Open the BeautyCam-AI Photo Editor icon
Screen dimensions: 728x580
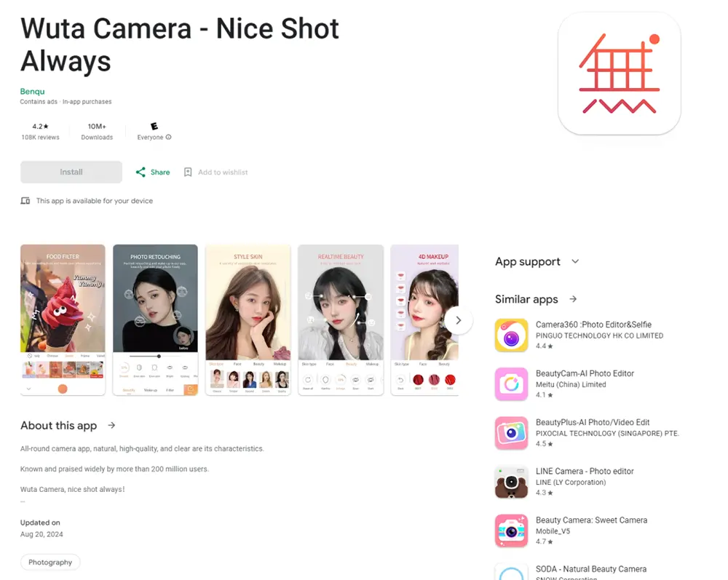(x=511, y=384)
